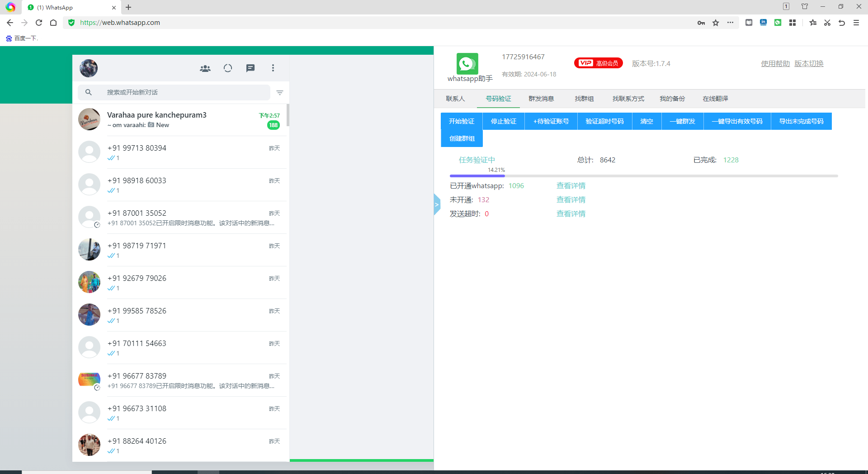Screen dimensions: 868x474
Task: Click the 停止验证 button
Action: 504,121
